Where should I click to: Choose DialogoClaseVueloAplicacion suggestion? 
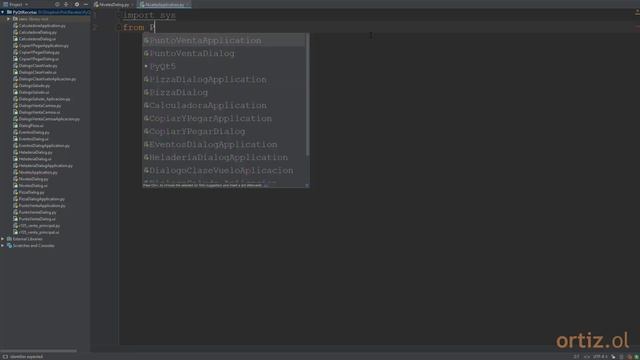pos(224,170)
